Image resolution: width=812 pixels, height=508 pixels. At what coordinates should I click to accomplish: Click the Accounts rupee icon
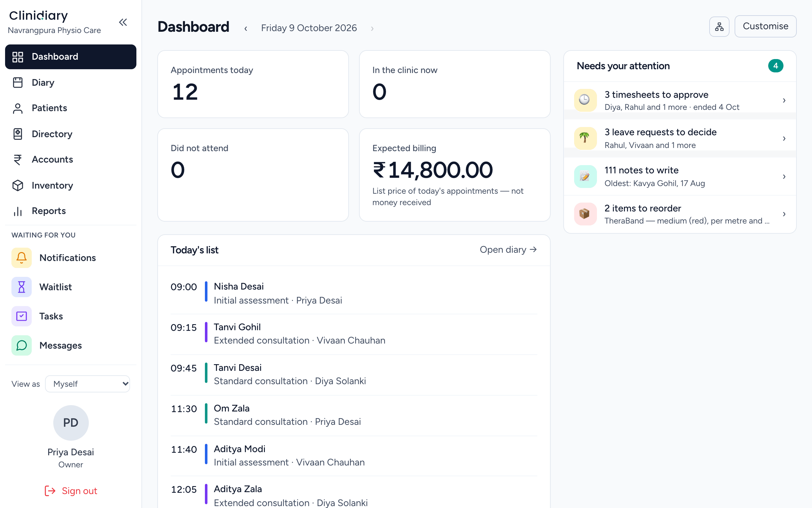pos(18,160)
